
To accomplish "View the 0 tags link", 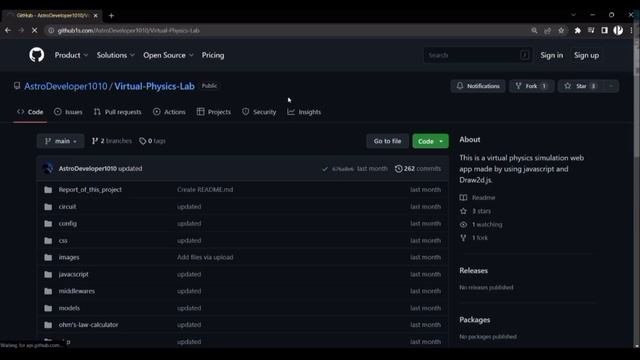I will [x=152, y=141].
